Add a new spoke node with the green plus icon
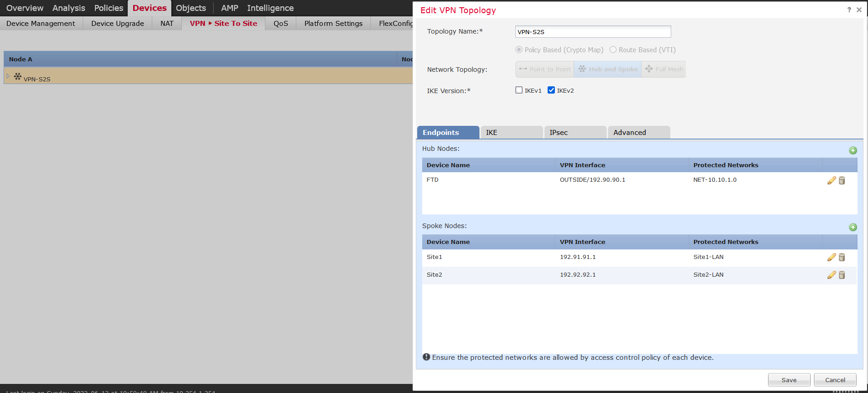 pyautogui.click(x=853, y=227)
